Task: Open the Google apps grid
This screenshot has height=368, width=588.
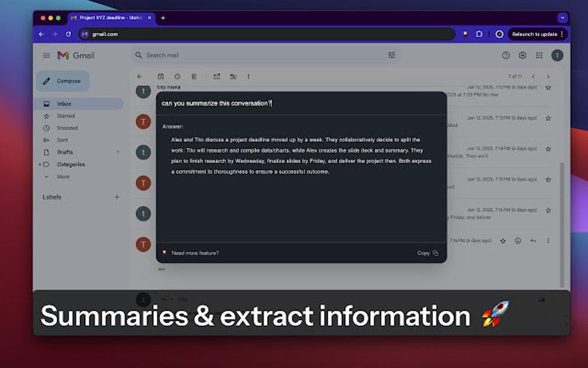Action: (540, 55)
